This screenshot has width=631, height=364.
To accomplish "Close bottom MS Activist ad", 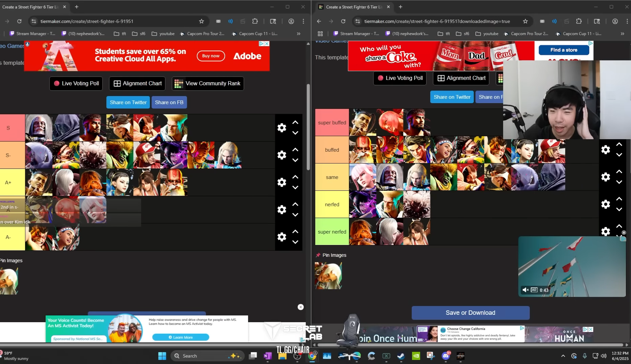I will pos(301,307).
